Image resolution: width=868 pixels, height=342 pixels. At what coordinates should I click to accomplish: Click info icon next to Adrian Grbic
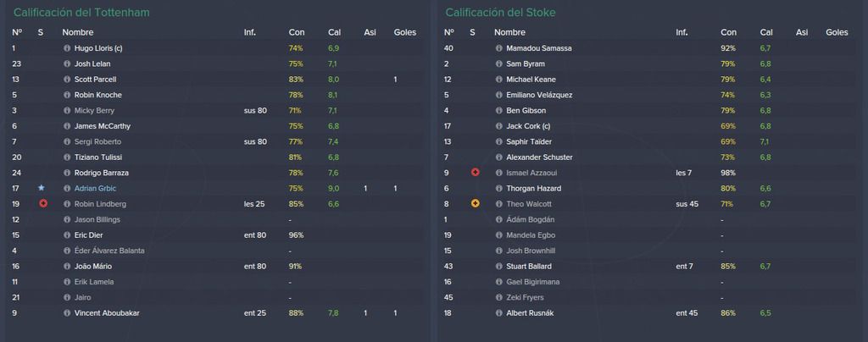[x=67, y=189]
